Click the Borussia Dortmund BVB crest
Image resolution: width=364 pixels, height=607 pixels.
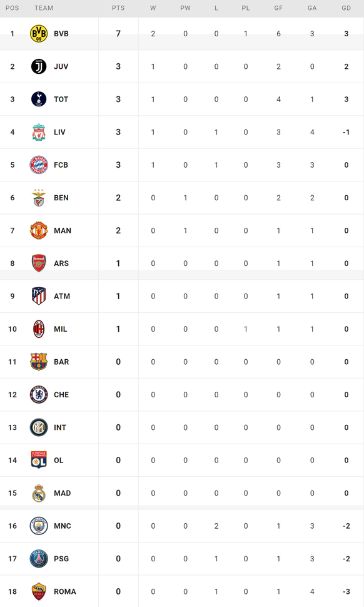(39, 34)
